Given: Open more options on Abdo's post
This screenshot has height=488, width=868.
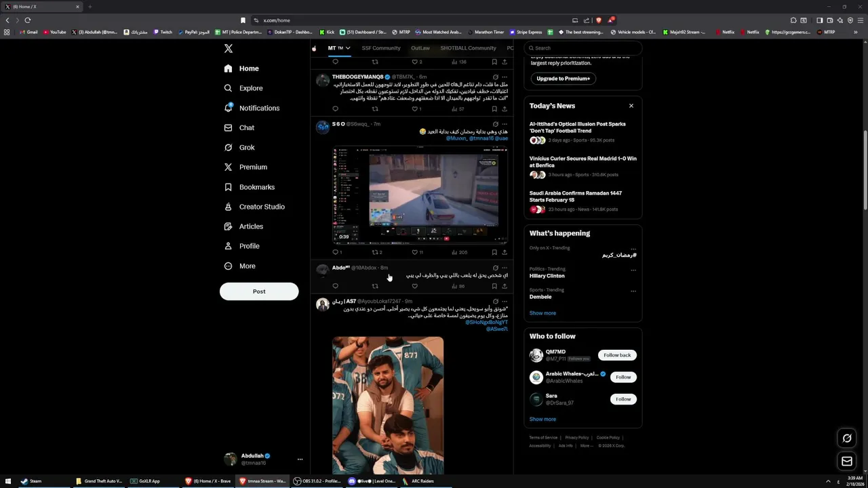Looking at the screenshot, I should click(x=505, y=268).
